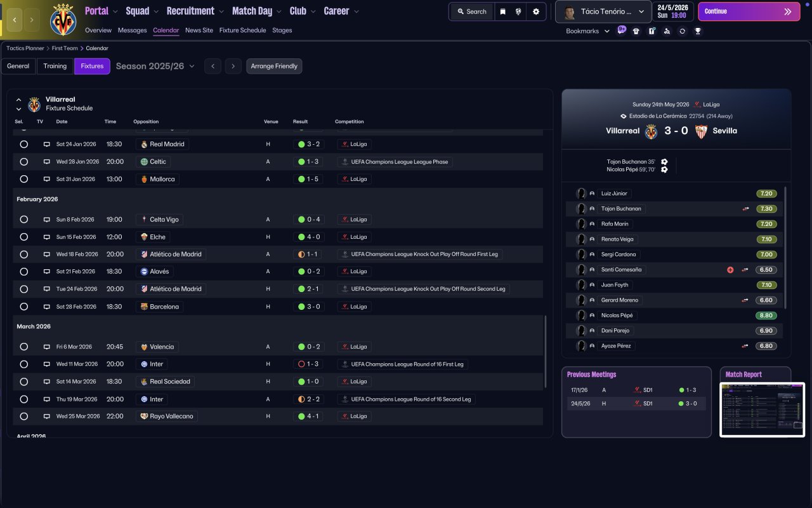Select the radio button for Barcelona fixture
The image size is (812, 508).
(23, 307)
